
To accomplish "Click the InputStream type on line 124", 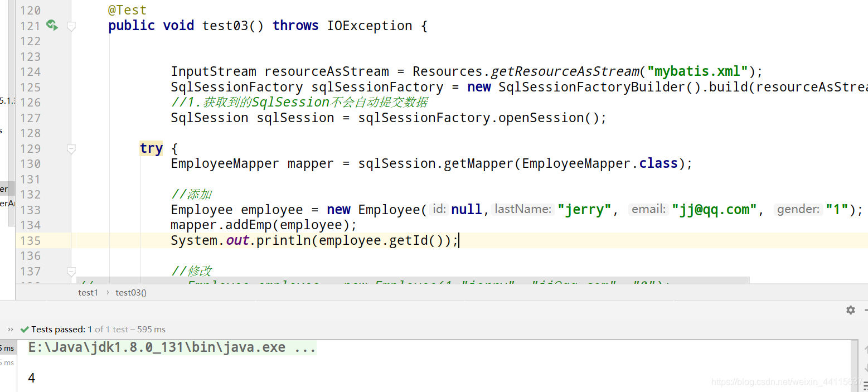I will click(214, 72).
